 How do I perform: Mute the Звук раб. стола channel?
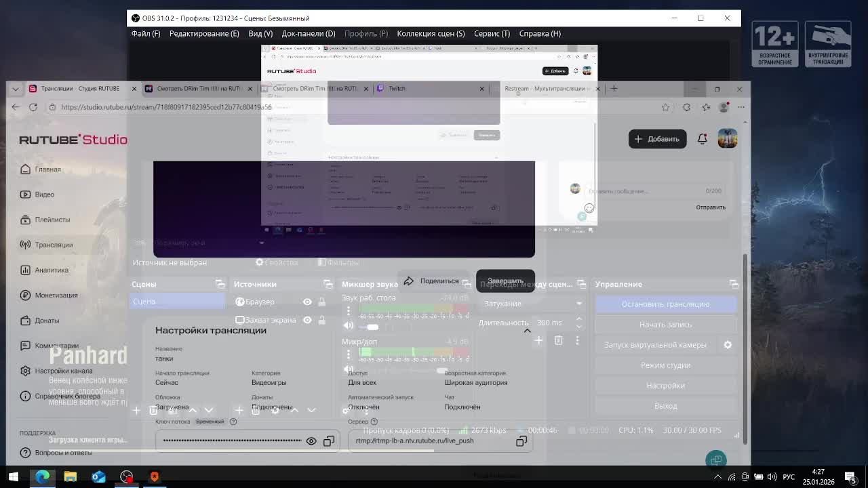(x=349, y=326)
